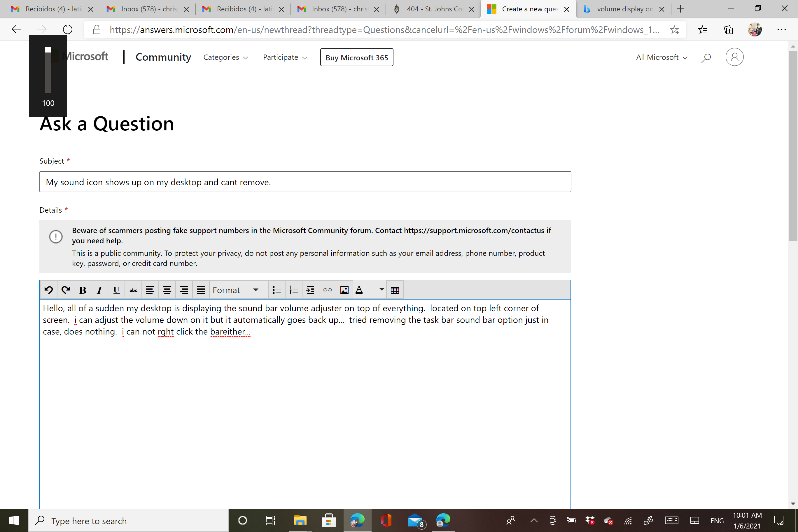This screenshot has height=532, width=798.
Task: Insert a table into the details
Action: [395, 290]
